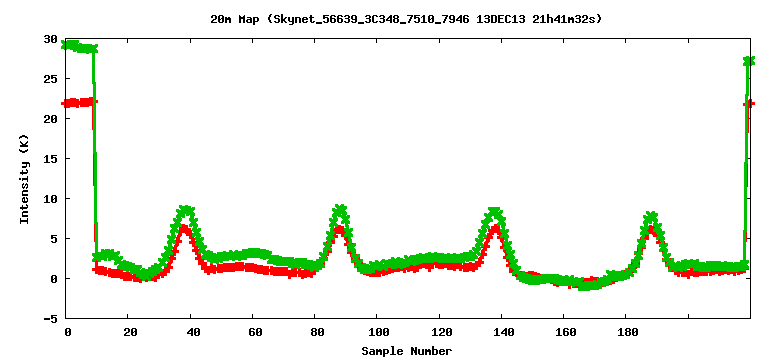768x360 pixels.
Task: Click the y-axis tick label 10
Action: [51, 198]
